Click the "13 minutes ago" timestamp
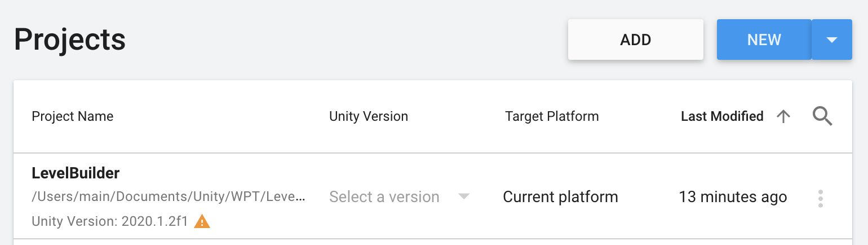Image resolution: width=868 pixels, height=245 pixels. point(733,197)
